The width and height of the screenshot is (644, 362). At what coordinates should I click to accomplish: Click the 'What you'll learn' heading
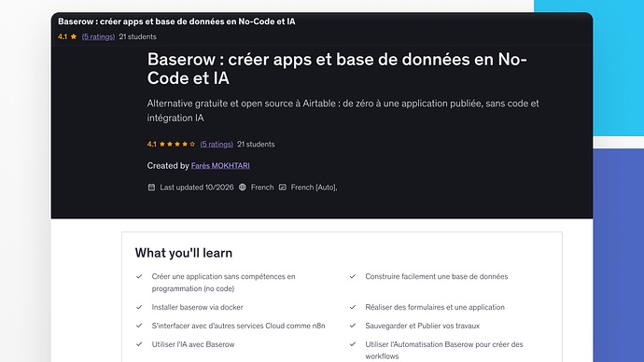click(x=184, y=253)
